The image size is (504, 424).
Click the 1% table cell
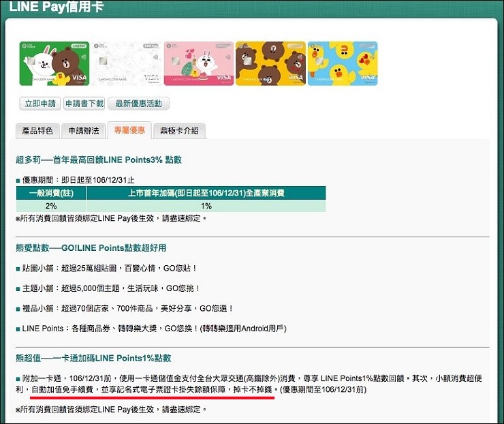coord(206,206)
